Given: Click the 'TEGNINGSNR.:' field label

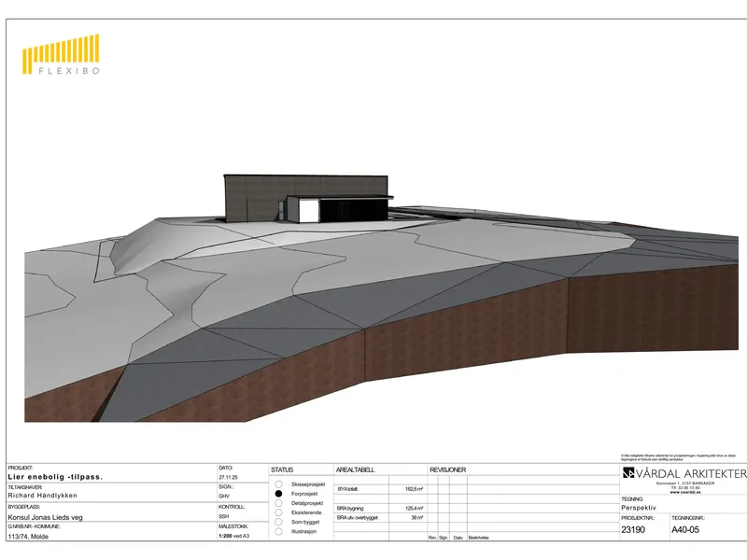Looking at the screenshot, I should pos(688,518).
